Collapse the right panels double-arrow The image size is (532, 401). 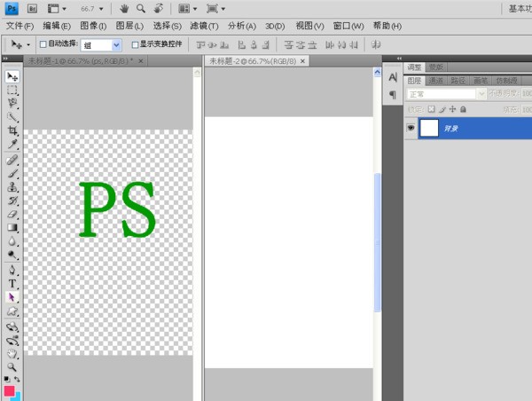(399, 59)
